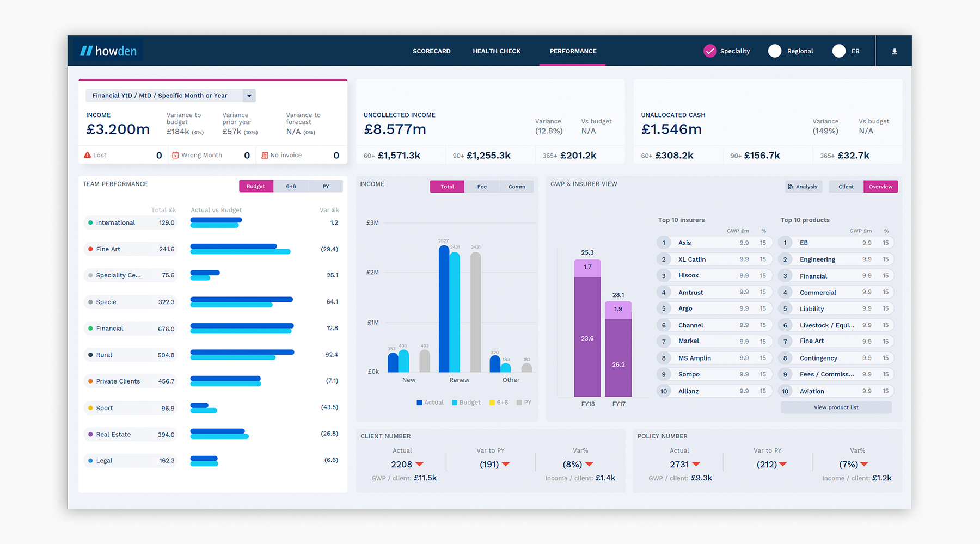Image resolution: width=980 pixels, height=544 pixels.
Task: Click the Analysis button
Action: [804, 187]
